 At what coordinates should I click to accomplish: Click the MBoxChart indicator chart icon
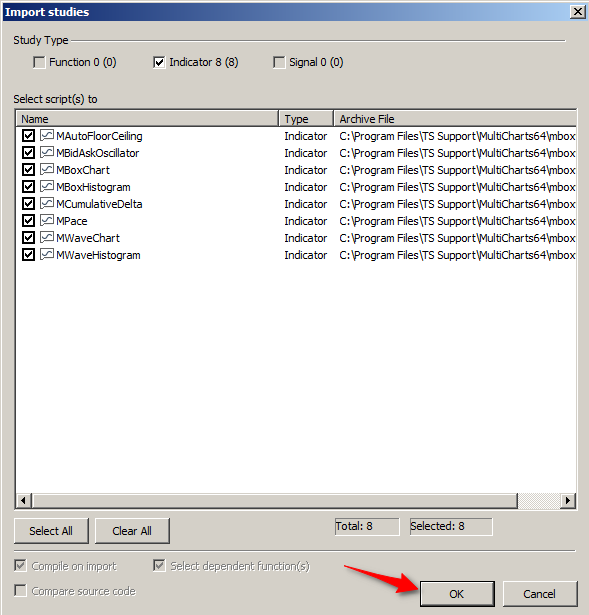point(47,169)
